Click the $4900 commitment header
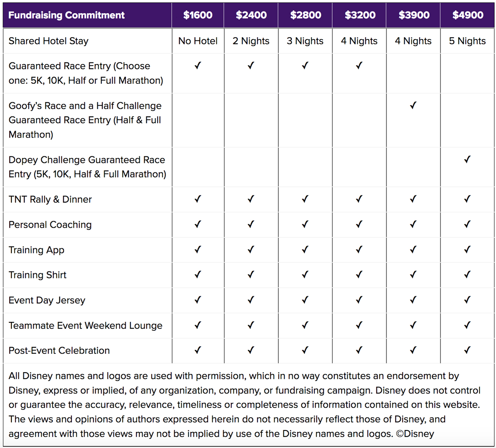The height and width of the screenshot is (448, 496). pos(467,15)
